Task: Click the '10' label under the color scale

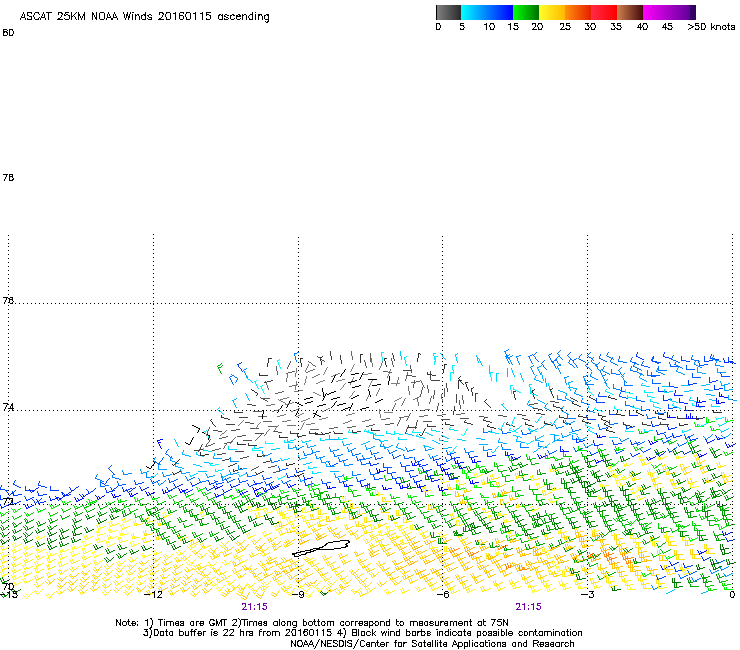Action: [489, 27]
